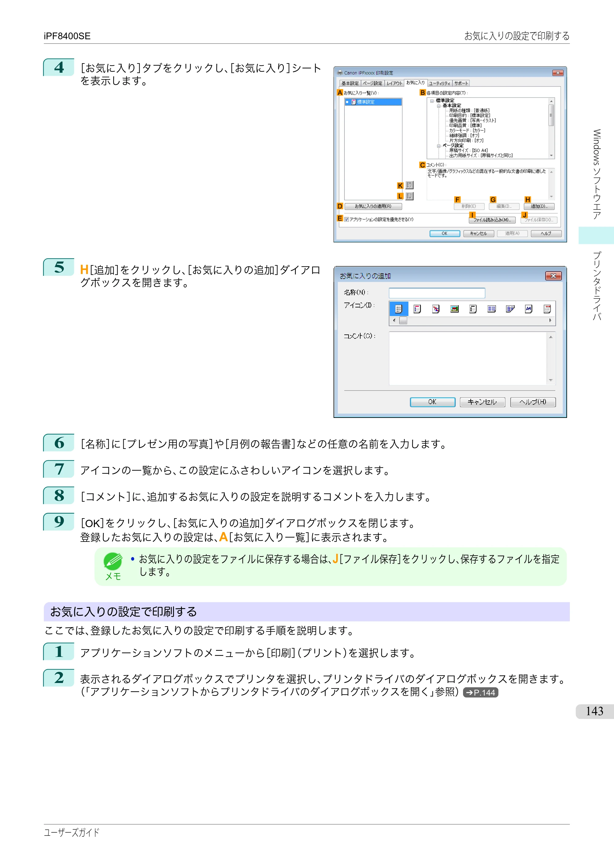This screenshot has width=614, height=868.
Task: Click the icon list horizontal scrollbar thumb
Action: pos(404,321)
